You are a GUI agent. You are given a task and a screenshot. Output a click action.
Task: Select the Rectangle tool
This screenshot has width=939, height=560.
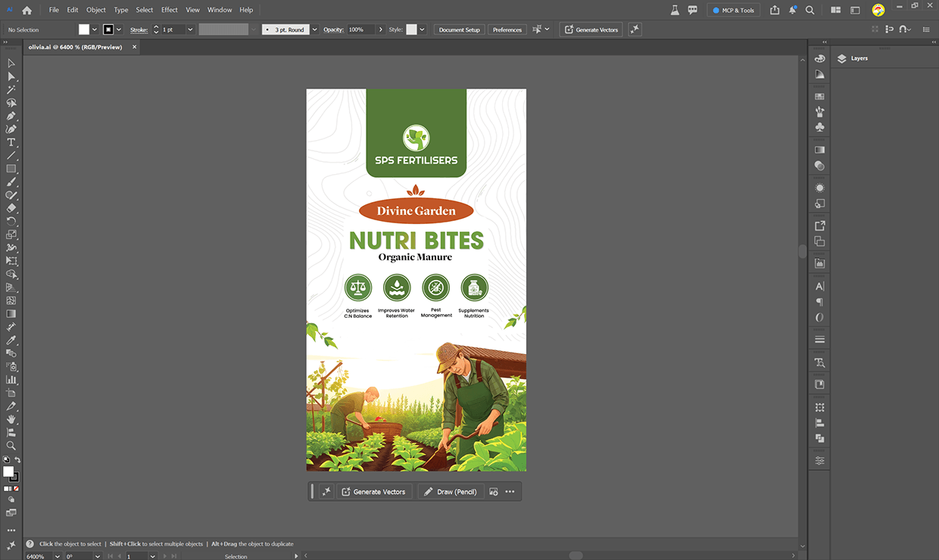click(11, 169)
